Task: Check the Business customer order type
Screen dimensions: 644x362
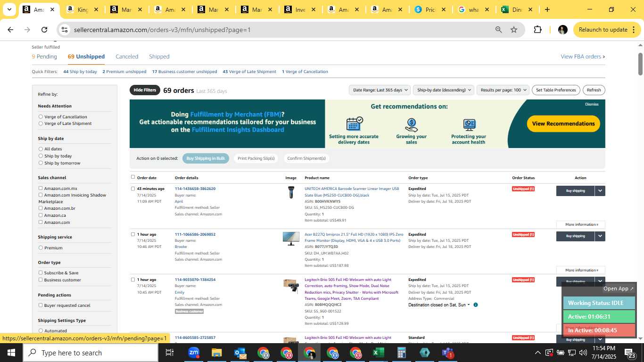Action: (x=41, y=280)
